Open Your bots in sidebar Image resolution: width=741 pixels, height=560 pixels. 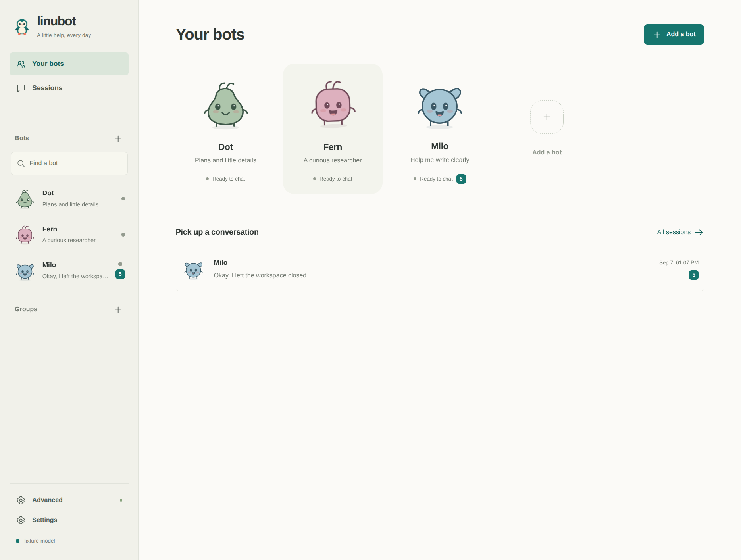(x=69, y=64)
